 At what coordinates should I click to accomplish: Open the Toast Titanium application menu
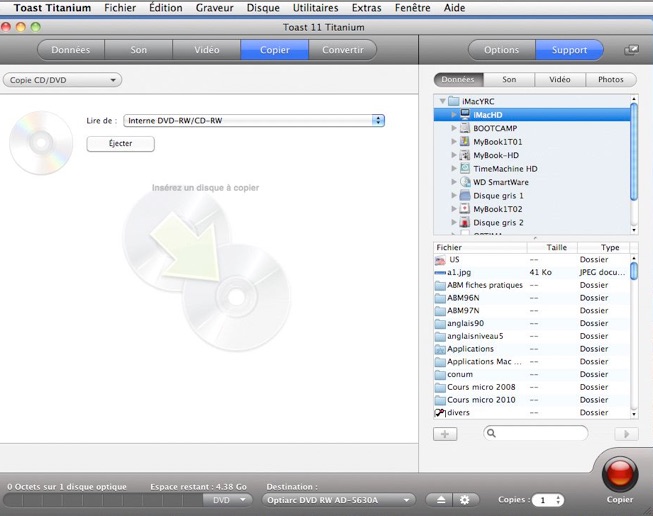pos(52,8)
